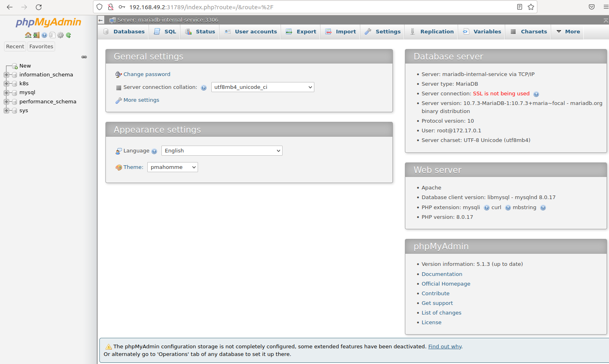Toggle reader view icon in address bar

(520, 7)
